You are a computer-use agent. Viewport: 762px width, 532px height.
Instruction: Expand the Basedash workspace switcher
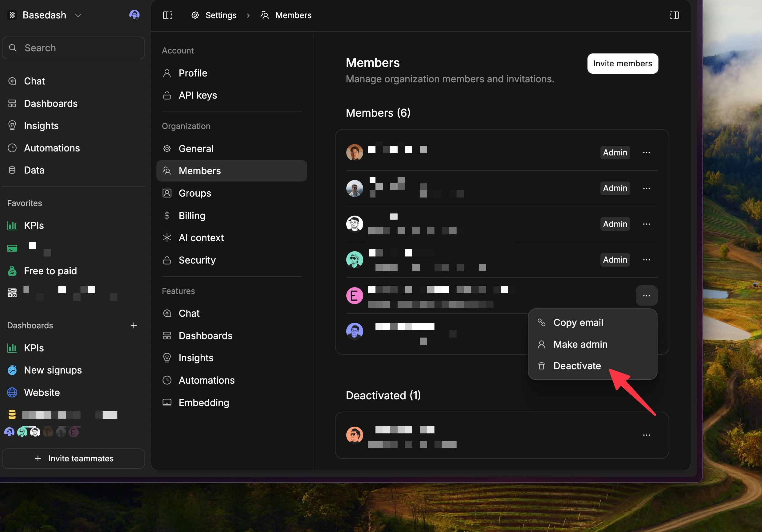pos(78,15)
